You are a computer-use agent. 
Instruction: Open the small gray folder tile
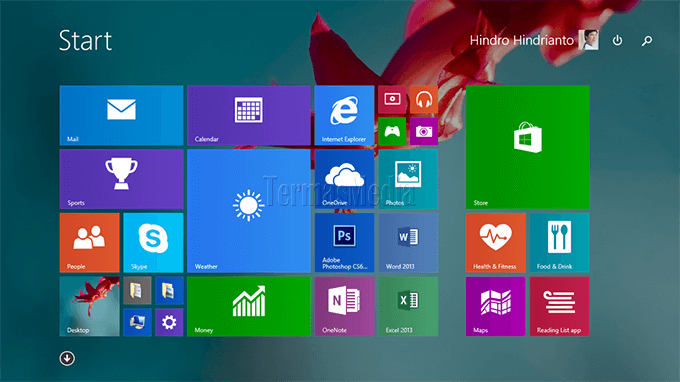[137, 291]
